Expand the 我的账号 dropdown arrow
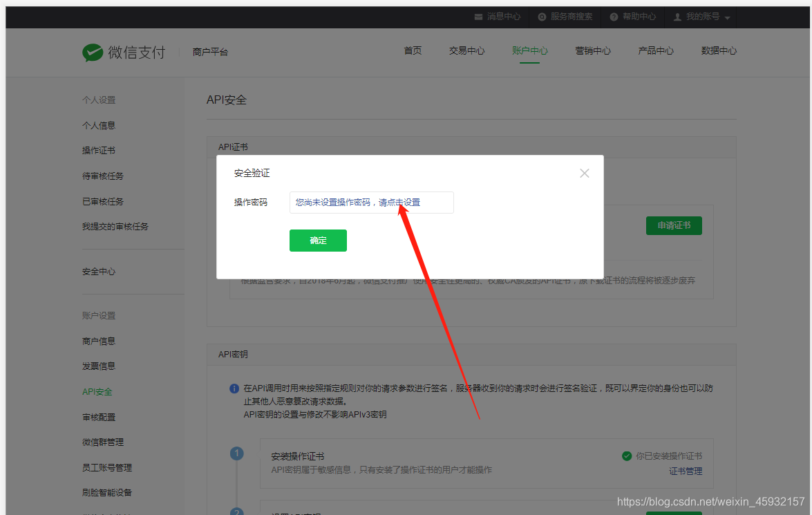This screenshot has width=812, height=515. [727, 18]
